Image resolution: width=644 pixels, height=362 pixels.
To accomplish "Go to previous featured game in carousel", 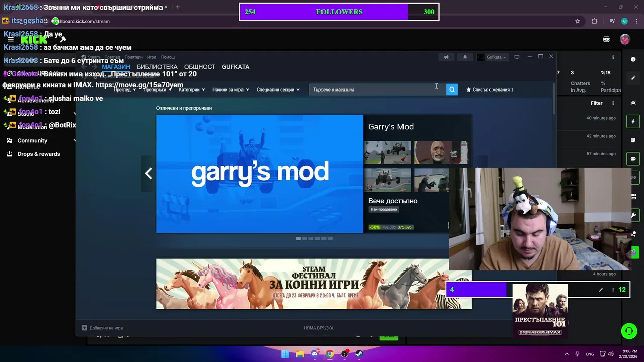I will 148,173.
